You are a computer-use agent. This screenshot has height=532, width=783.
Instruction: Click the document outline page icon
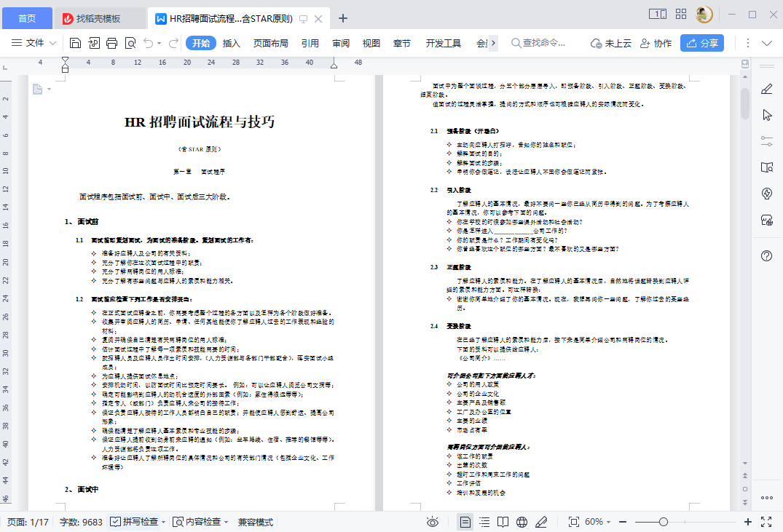tap(37, 90)
